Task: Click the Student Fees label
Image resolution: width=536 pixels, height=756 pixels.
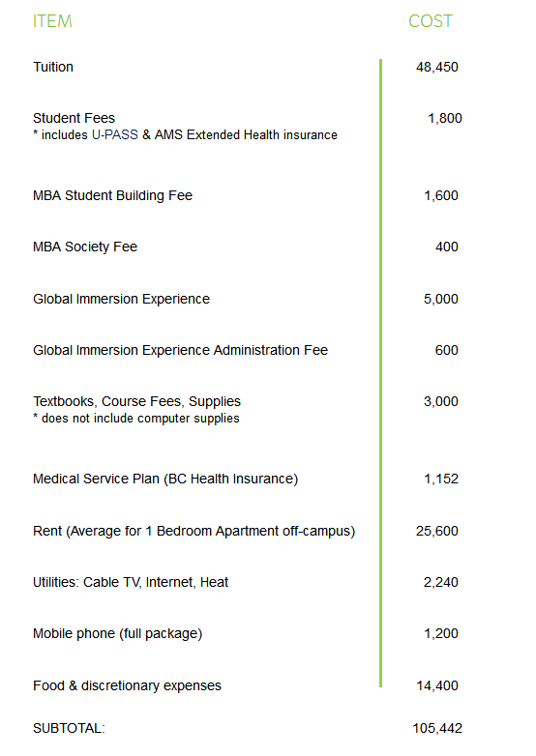Action: (x=74, y=118)
